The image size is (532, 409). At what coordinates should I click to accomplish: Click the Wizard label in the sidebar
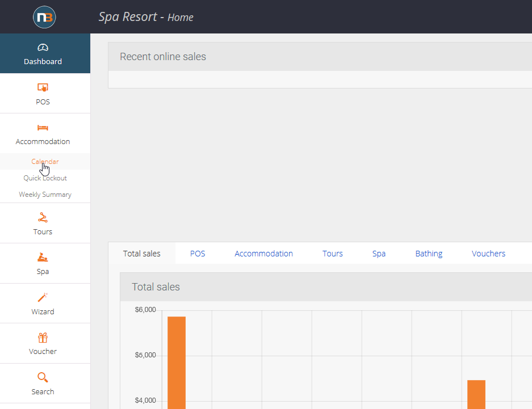pyautogui.click(x=43, y=311)
